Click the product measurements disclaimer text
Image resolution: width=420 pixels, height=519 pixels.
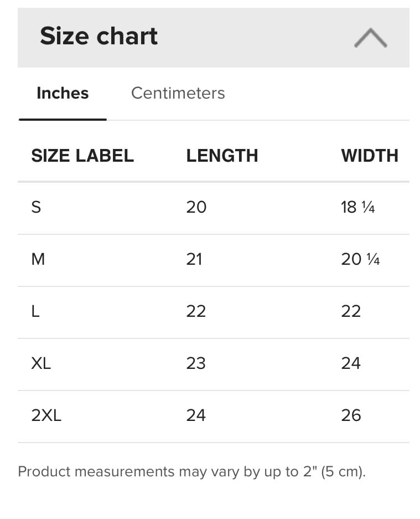tap(192, 472)
